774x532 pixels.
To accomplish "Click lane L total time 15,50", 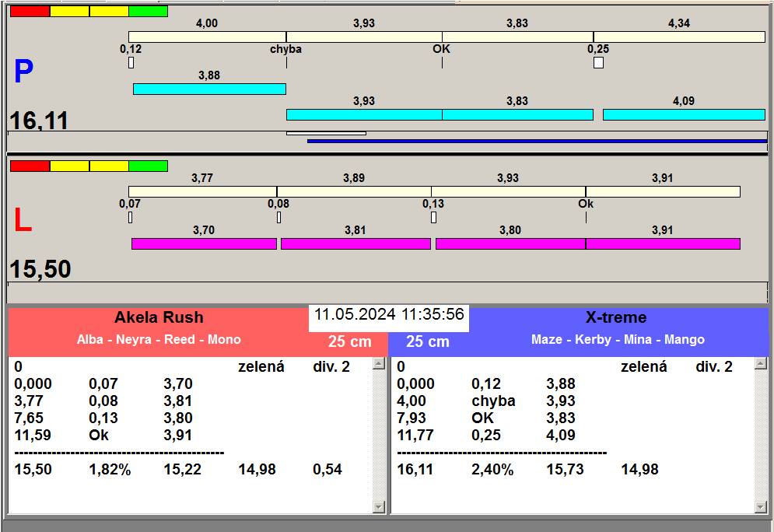I will [40, 269].
